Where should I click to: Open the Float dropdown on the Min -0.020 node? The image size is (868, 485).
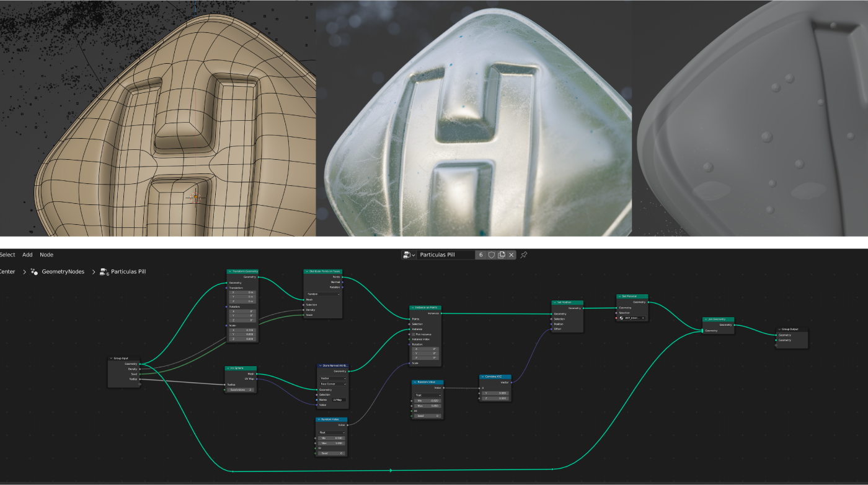coord(427,395)
